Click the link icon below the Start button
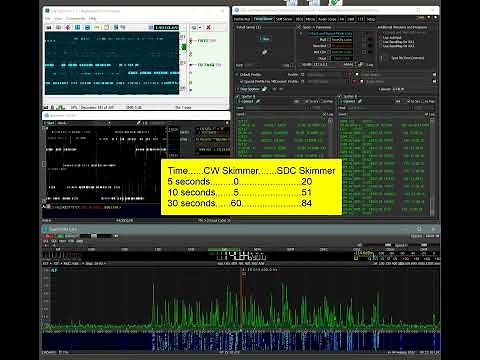The width and height of the screenshot is (480, 360). 264,52
